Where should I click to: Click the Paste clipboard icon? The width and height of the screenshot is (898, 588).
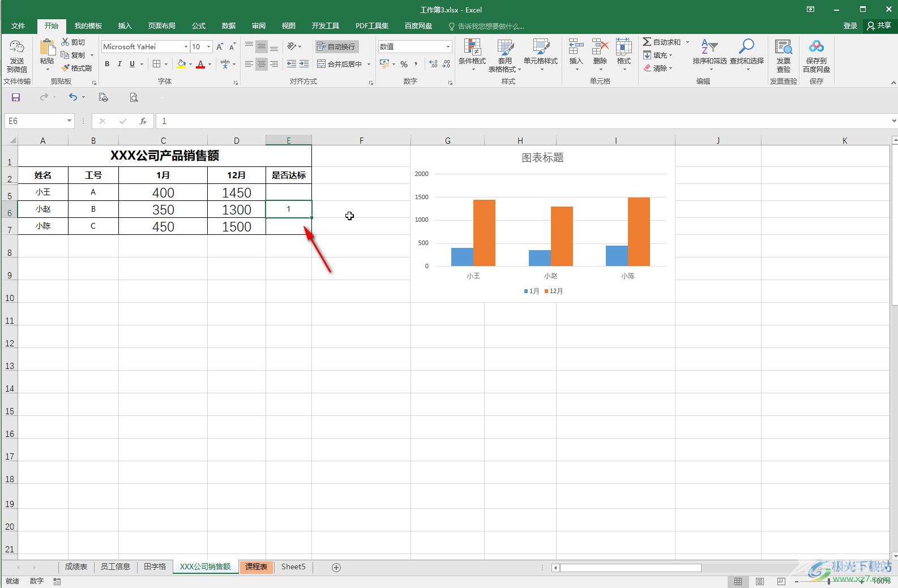tap(47, 48)
